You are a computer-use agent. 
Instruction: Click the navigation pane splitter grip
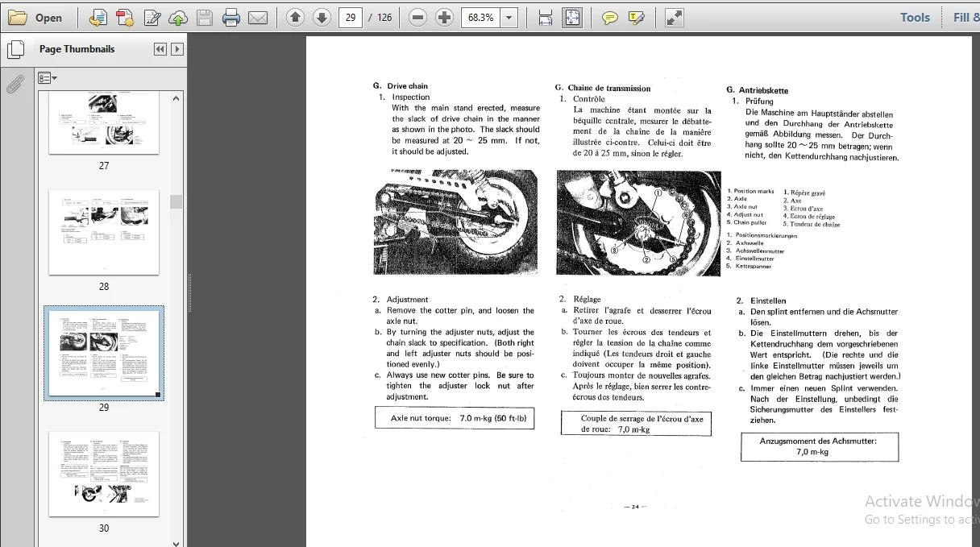[190, 292]
